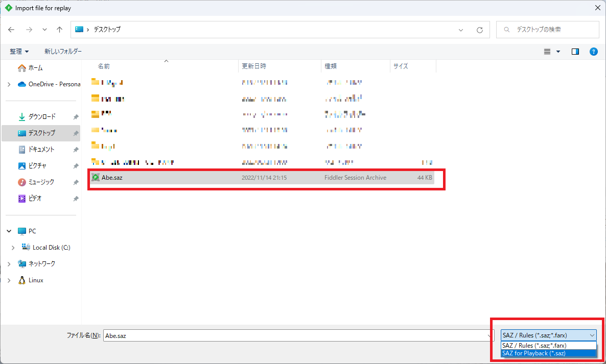606x364 pixels.
Task: Choose SAZ for Playback (*.saz) option
Action: point(548,353)
